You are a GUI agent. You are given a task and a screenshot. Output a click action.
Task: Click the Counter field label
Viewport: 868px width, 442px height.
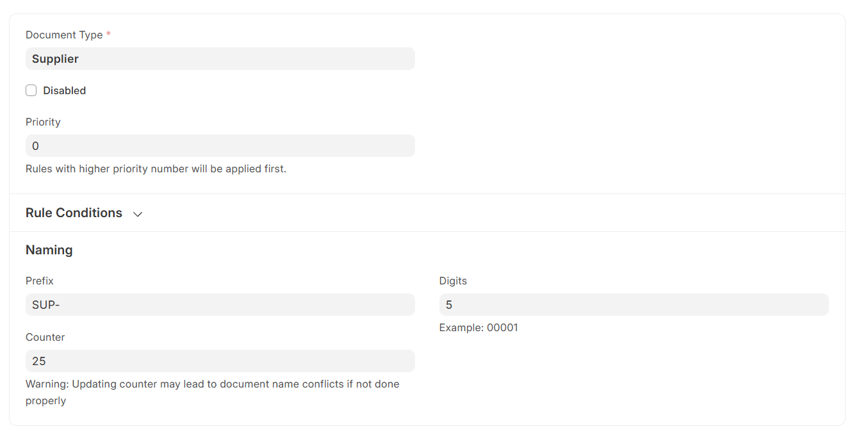coord(45,337)
